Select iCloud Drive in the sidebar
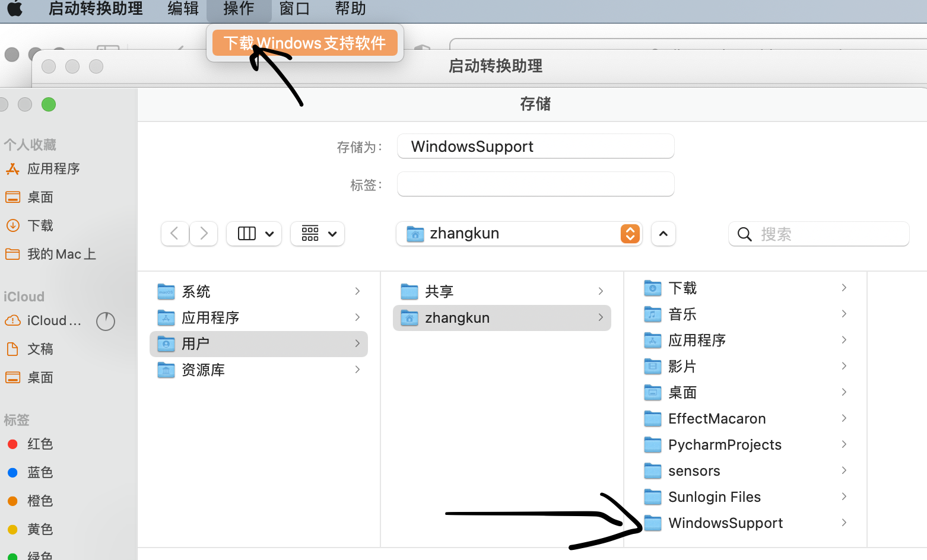927x560 pixels. point(43,321)
